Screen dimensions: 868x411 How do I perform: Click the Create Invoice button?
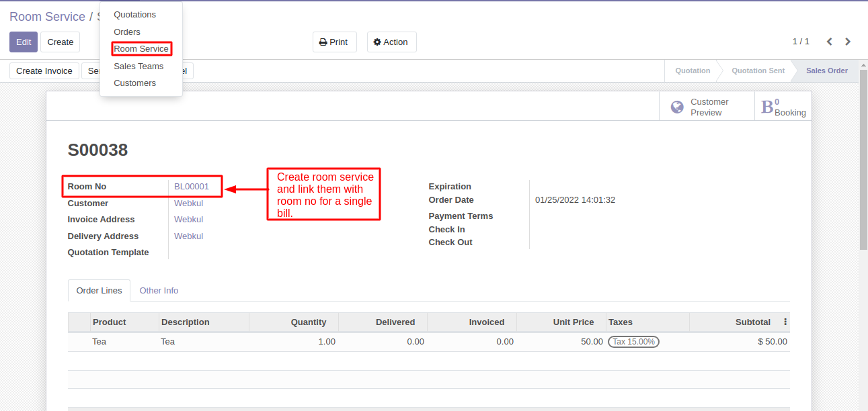44,71
